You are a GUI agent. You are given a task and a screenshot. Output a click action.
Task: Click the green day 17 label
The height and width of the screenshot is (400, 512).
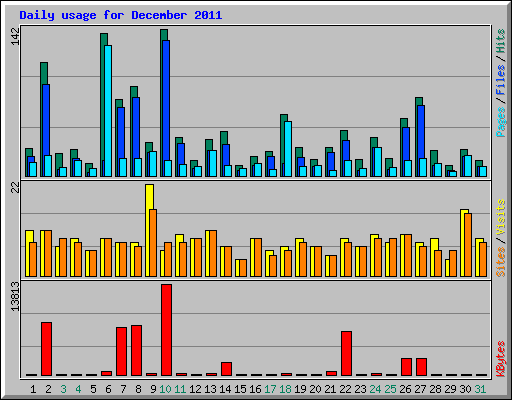click(270, 389)
